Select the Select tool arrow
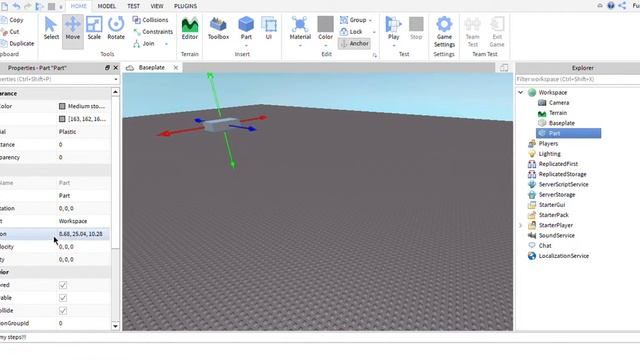The height and width of the screenshot is (360, 640). [x=51, y=29]
